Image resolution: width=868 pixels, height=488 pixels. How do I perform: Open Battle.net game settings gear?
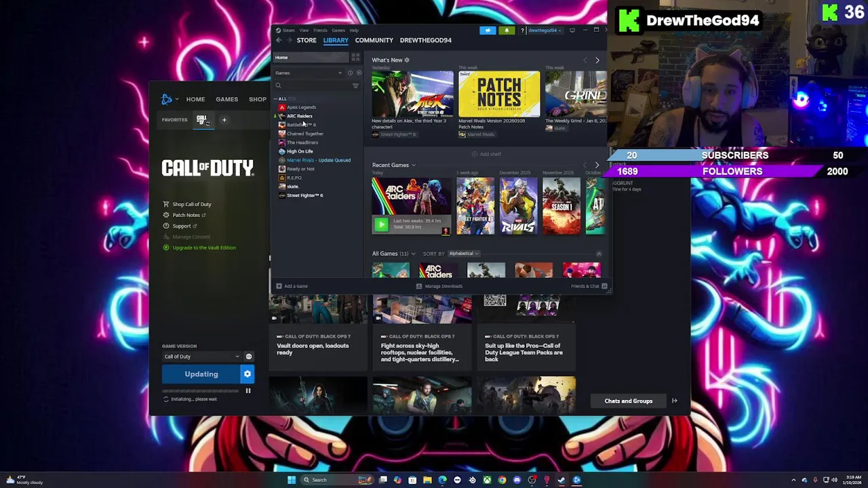click(248, 374)
